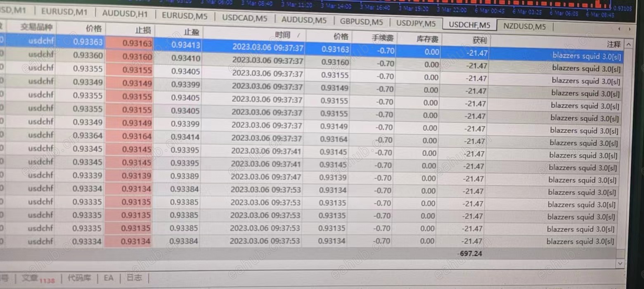Screen dimensions: 644x289
Task: Sort by the 库存费 column header
Action: coord(427,40)
